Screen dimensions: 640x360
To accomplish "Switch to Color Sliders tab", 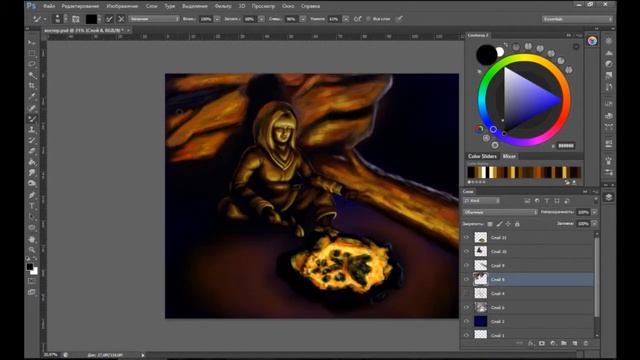I will [x=482, y=156].
